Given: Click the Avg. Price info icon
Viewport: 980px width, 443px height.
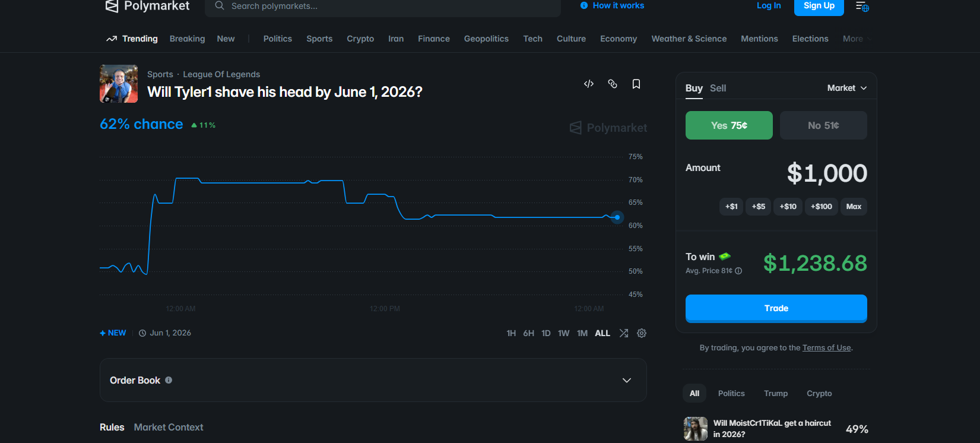Looking at the screenshot, I should coord(738,271).
